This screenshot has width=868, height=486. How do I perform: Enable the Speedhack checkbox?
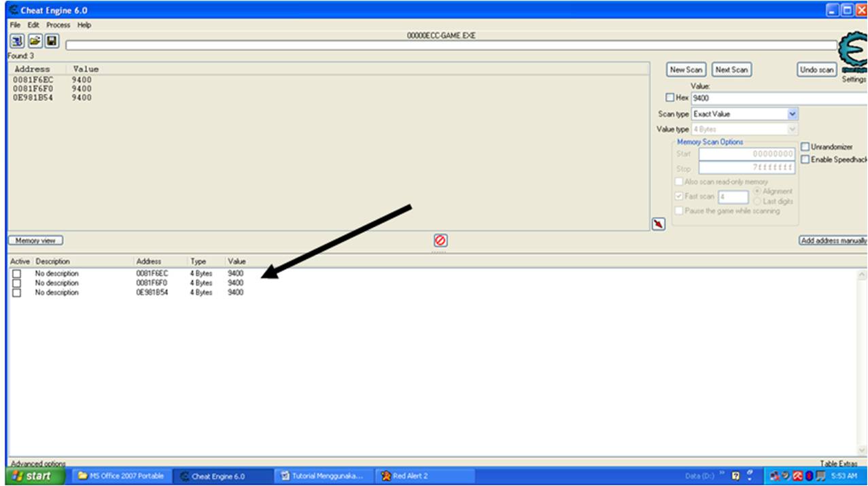(x=805, y=159)
